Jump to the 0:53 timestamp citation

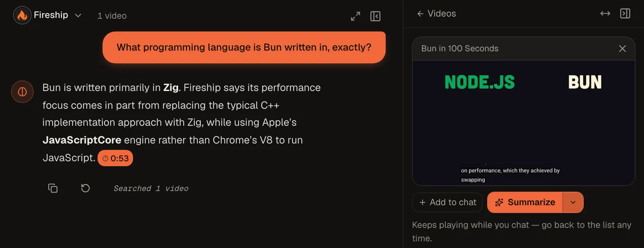coord(115,158)
